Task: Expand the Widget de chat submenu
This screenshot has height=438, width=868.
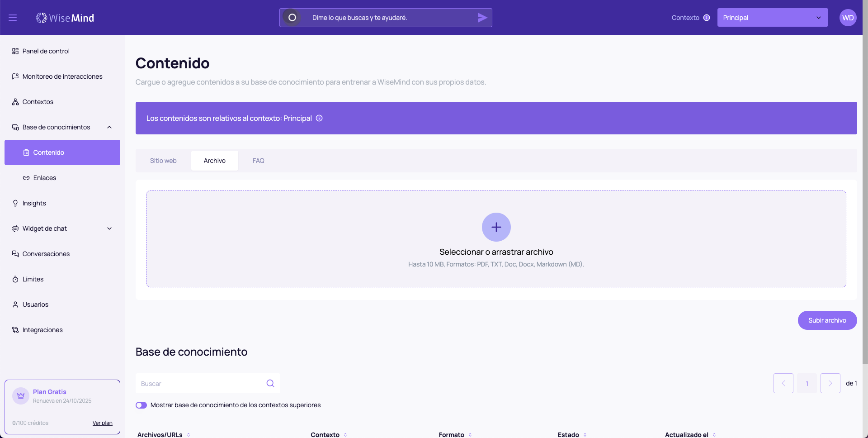Action: (x=109, y=229)
